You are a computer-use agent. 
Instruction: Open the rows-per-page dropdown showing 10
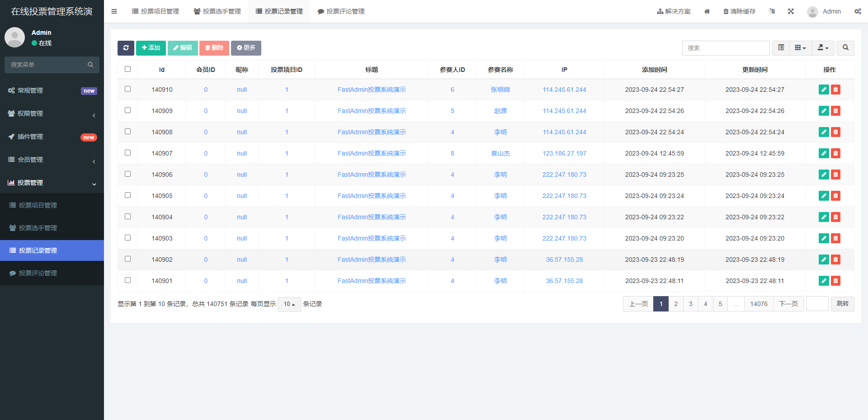pos(289,304)
